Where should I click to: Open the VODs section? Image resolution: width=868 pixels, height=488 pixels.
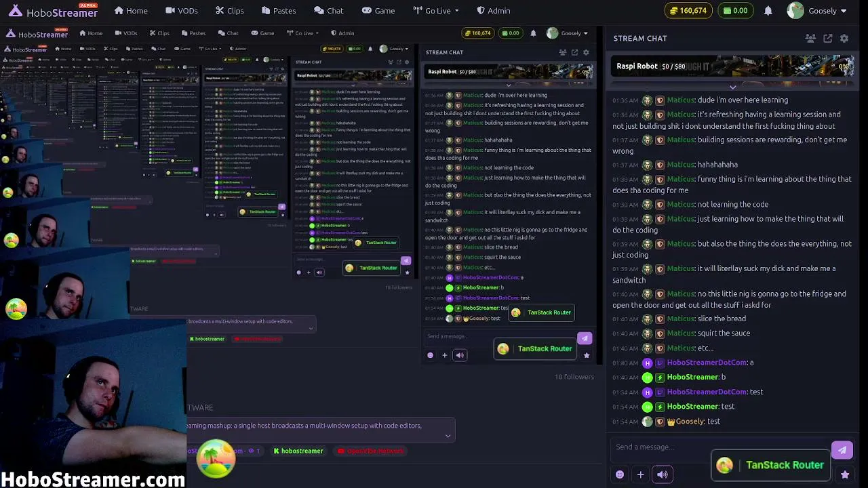[182, 11]
